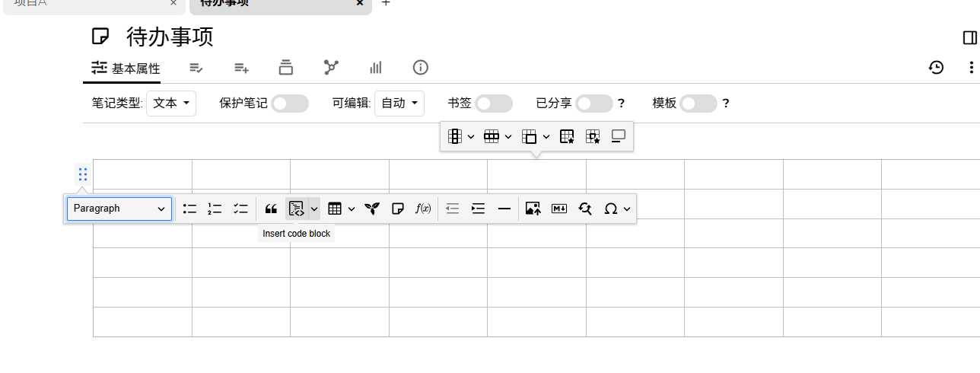Toggle the 已分享 switch
Viewport: 980px width, 373px height.
[x=594, y=104]
